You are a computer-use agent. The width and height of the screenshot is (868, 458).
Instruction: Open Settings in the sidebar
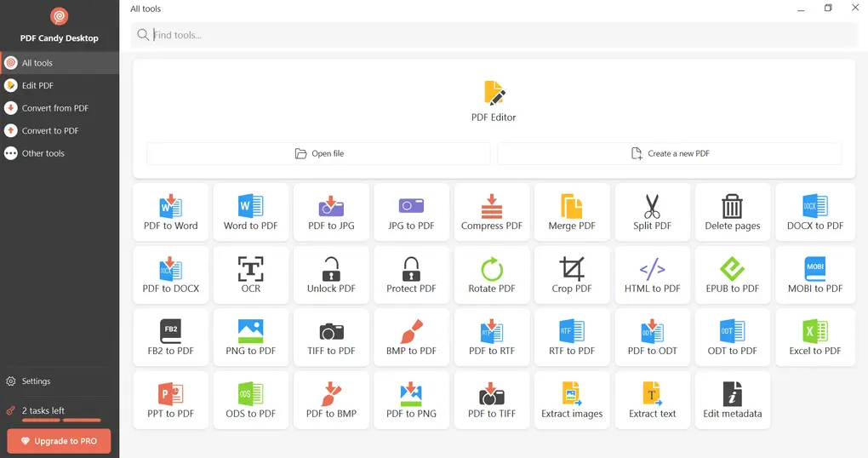click(60, 381)
